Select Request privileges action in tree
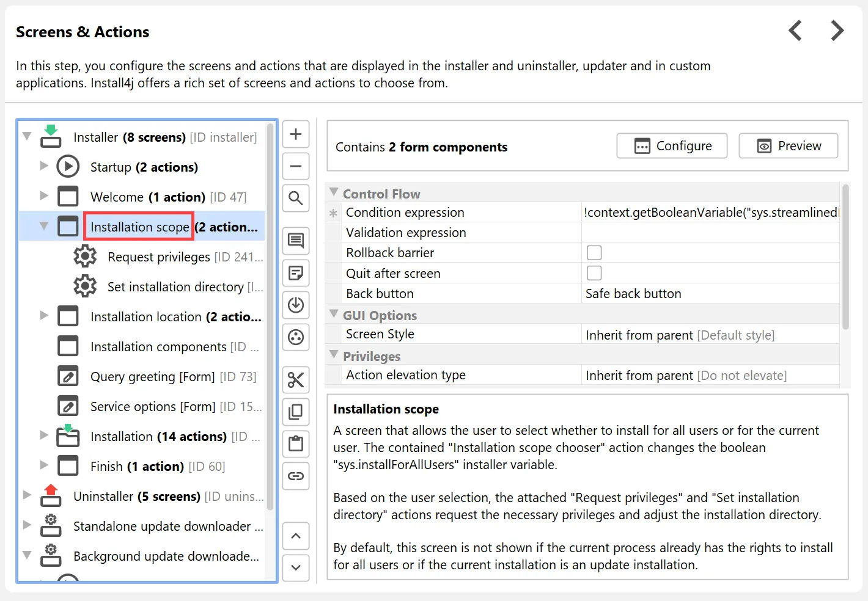 (x=159, y=257)
